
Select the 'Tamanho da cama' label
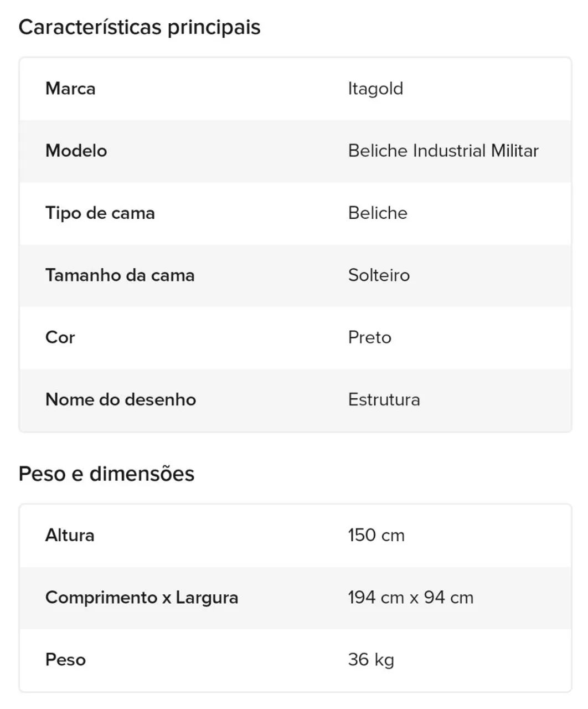click(x=120, y=275)
